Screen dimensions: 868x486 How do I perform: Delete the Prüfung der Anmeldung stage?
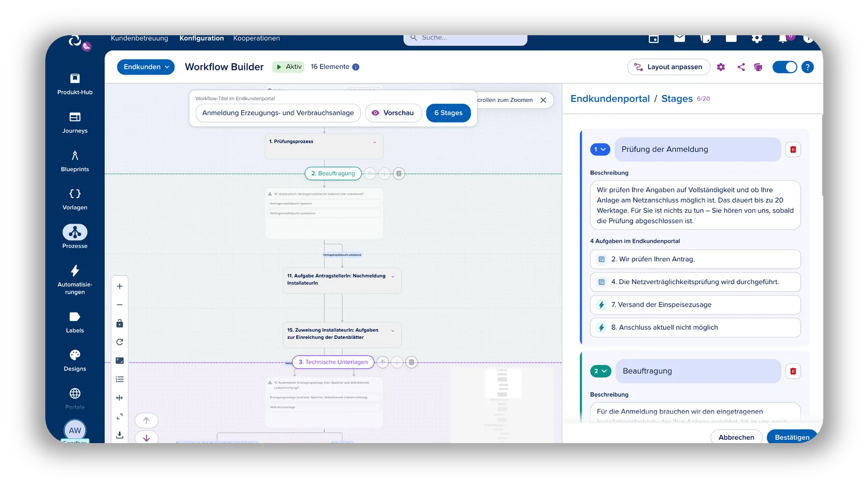[x=793, y=149]
